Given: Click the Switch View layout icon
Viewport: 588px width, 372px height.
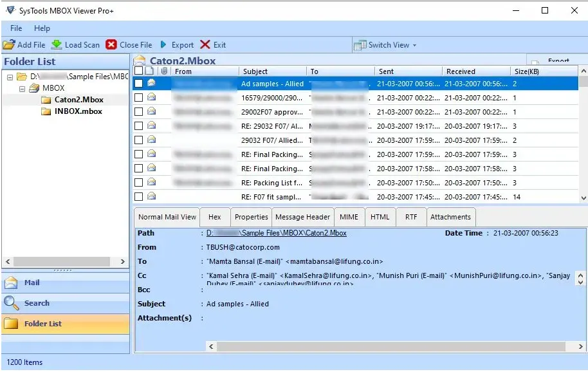Looking at the screenshot, I should coord(360,45).
